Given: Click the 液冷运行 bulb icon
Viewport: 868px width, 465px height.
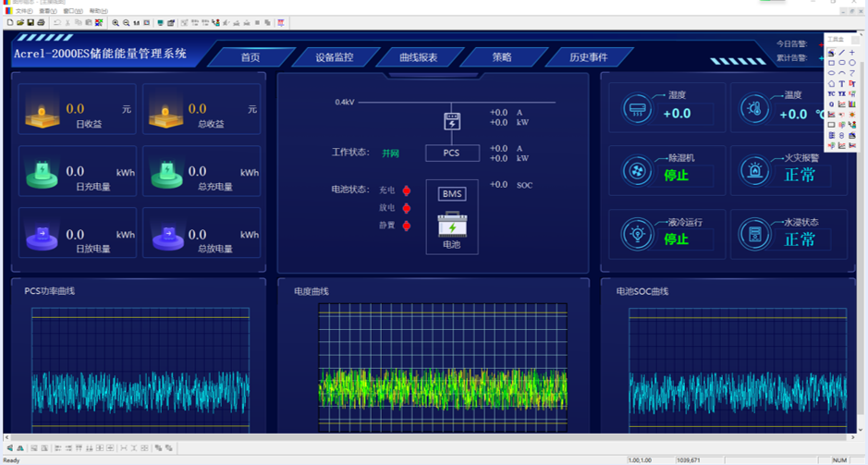Looking at the screenshot, I should tap(637, 234).
